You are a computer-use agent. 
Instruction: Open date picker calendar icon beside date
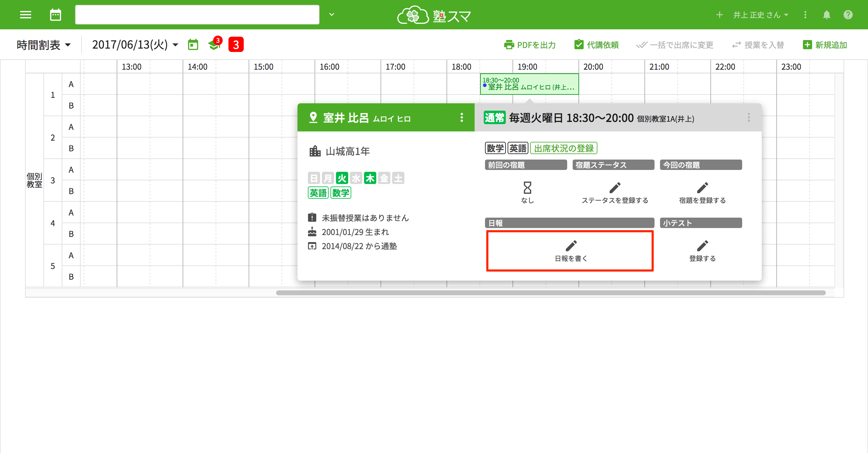coord(193,45)
